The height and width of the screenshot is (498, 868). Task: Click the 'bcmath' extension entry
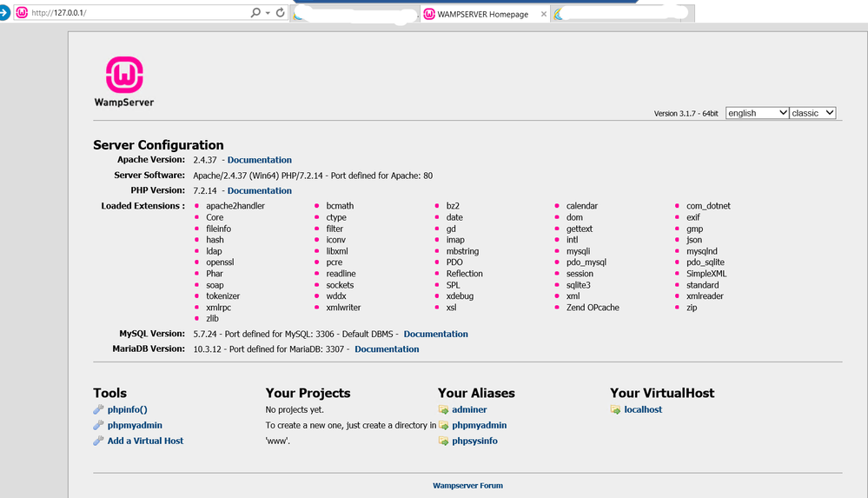(340, 205)
